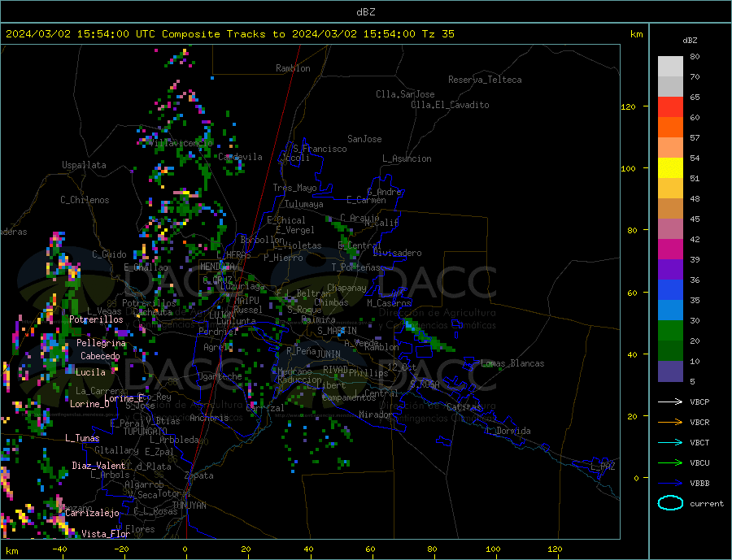Click the Uspallata map label

click(84, 165)
